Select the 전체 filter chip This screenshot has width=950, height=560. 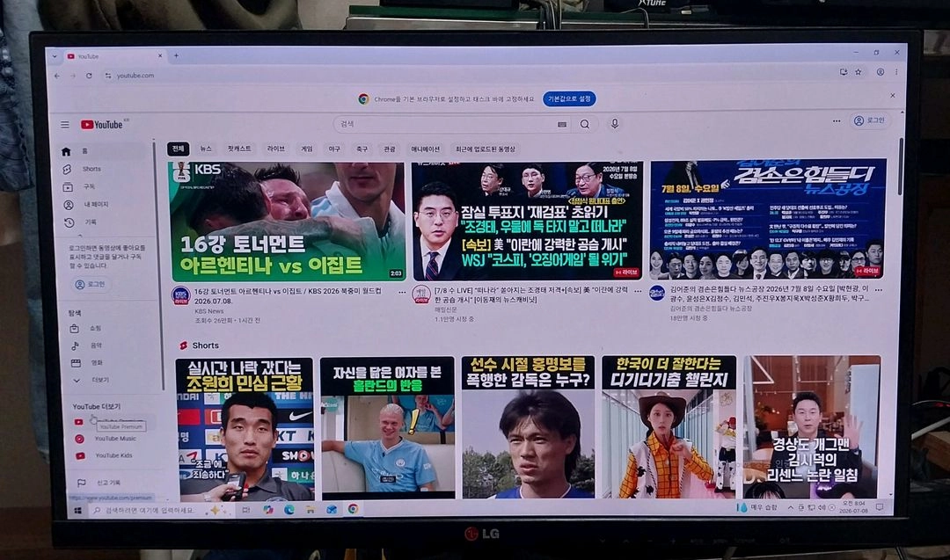[178, 149]
